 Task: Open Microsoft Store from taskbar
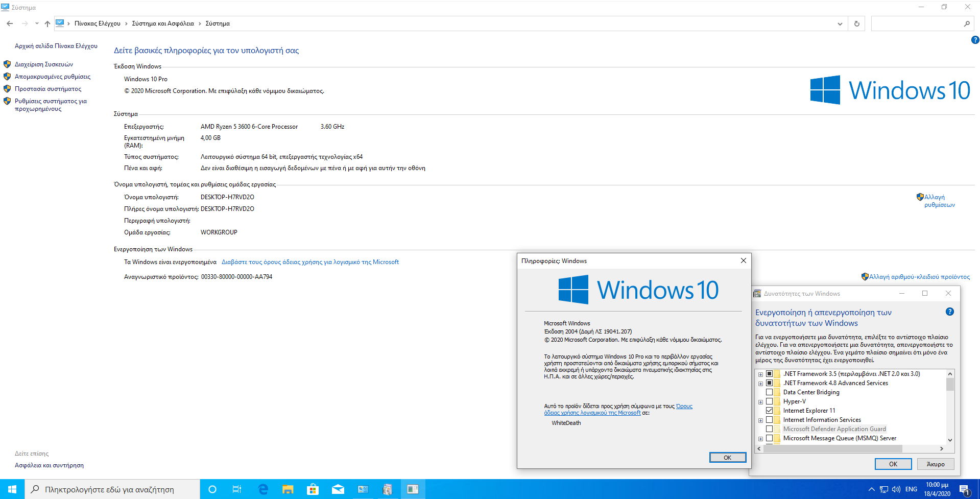313,489
